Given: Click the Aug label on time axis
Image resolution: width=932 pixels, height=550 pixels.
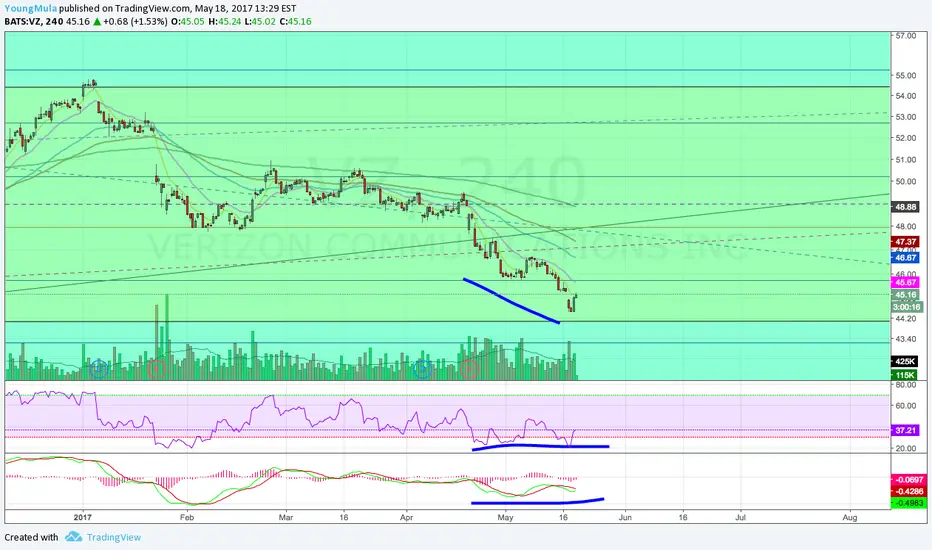Looking at the screenshot, I should click(x=850, y=517).
